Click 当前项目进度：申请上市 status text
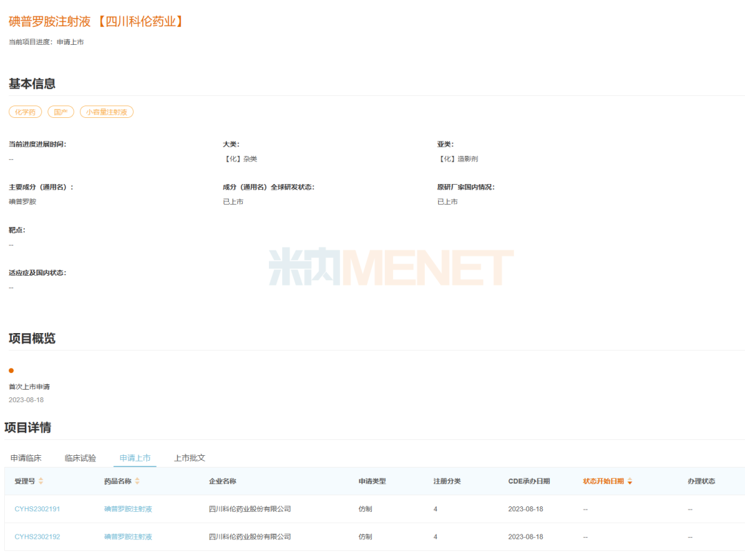This screenshot has height=560, width=745. (x=46, y=42)
